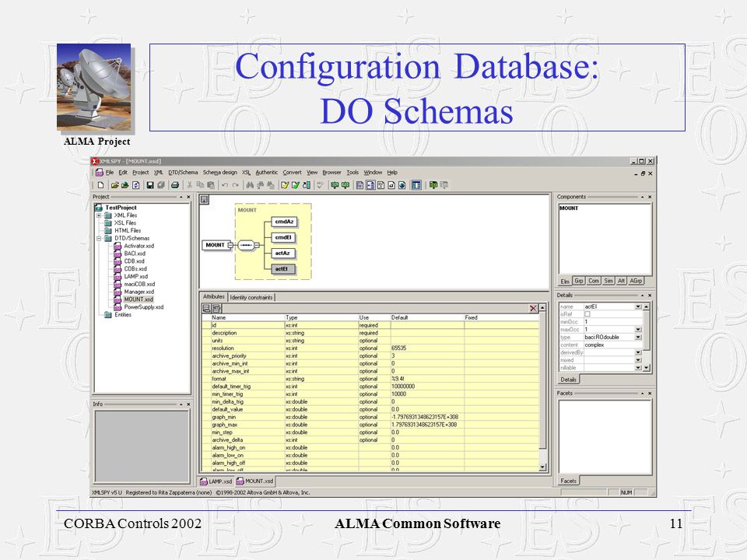This screenshot has height=560, width=747.
Task: Click the check well-formedness yellow checkmark icon
Action: [x=285, y=185]
